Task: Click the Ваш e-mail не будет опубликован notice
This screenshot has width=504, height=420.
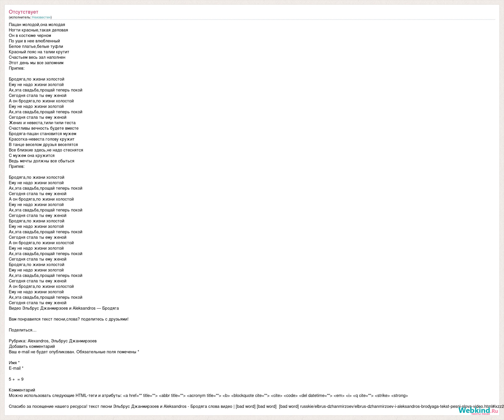Action: pyautogui.click(x=74, y=352)
